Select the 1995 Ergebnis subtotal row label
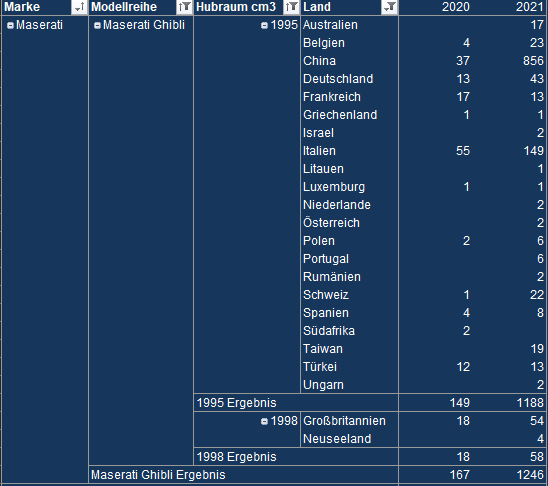The image size is (548, 486). point(237,403)
